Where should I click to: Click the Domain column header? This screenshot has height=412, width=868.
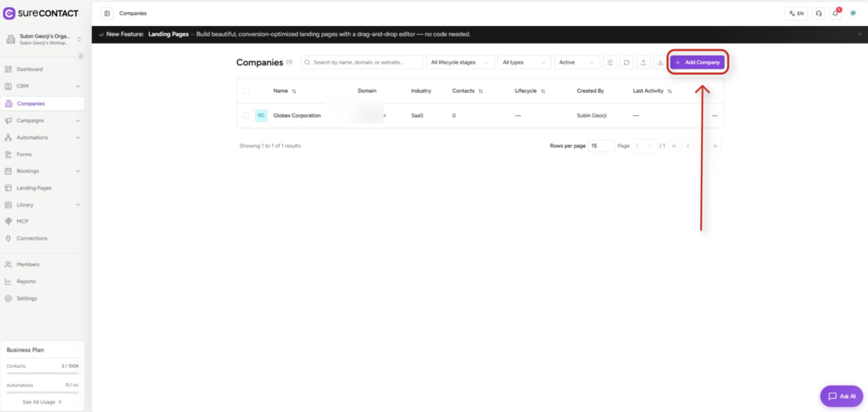pyautogui.click(x=367, y=91)
